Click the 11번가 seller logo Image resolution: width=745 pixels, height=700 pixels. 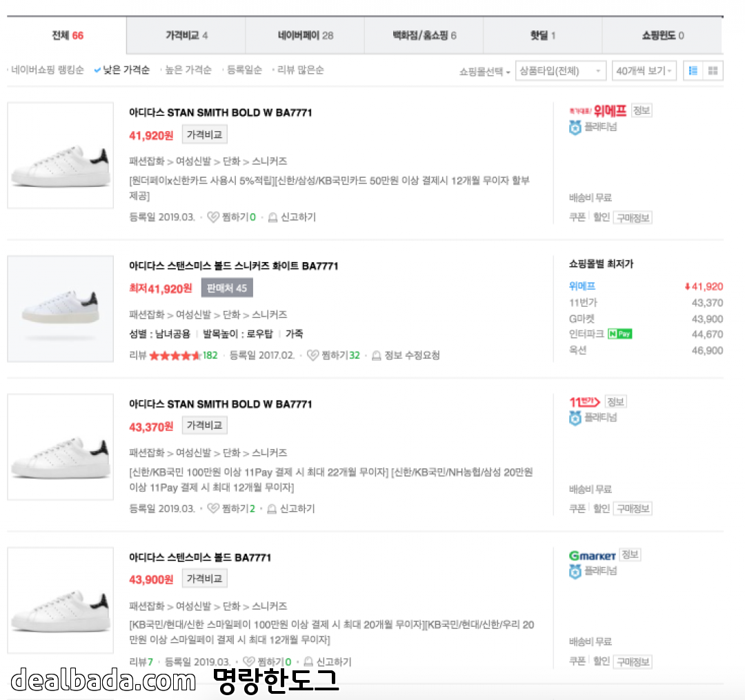click(584, 401)
